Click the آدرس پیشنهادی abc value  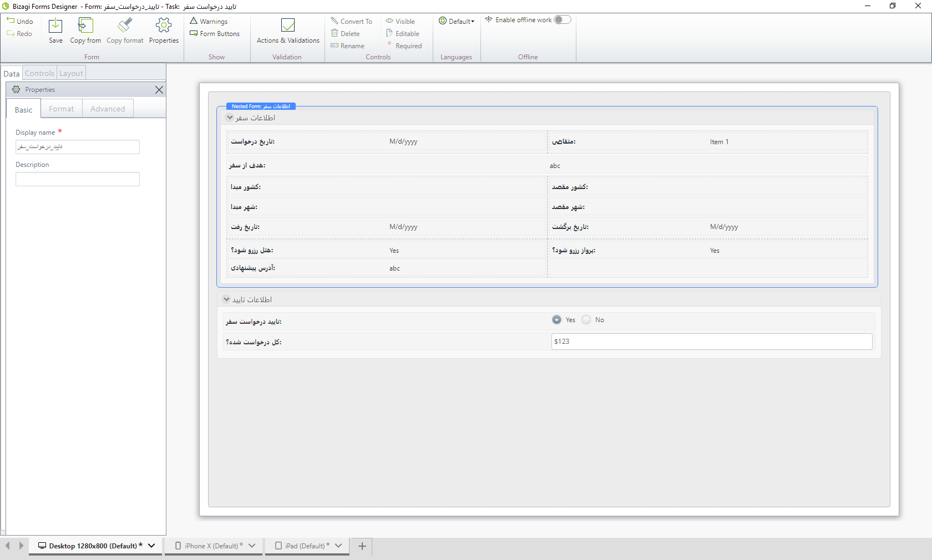[x=394, y=268]
